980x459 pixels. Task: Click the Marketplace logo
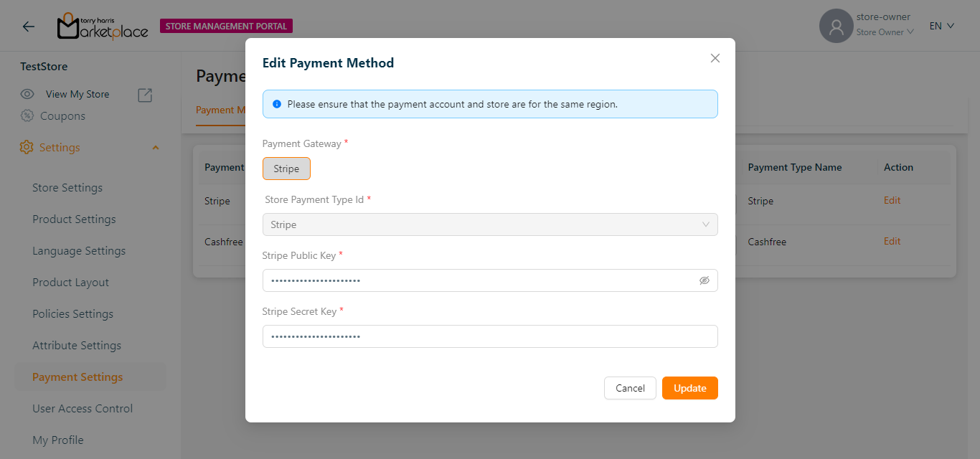pos(103,27)
